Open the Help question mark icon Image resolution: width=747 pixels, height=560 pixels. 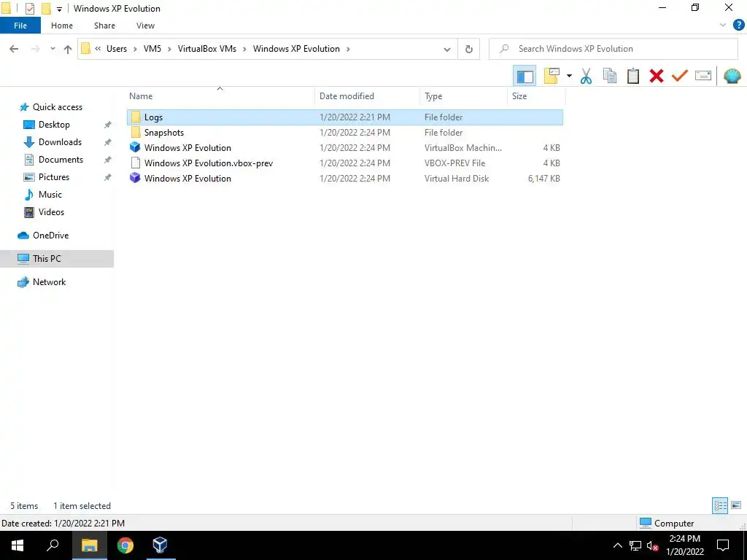(738, 26)
